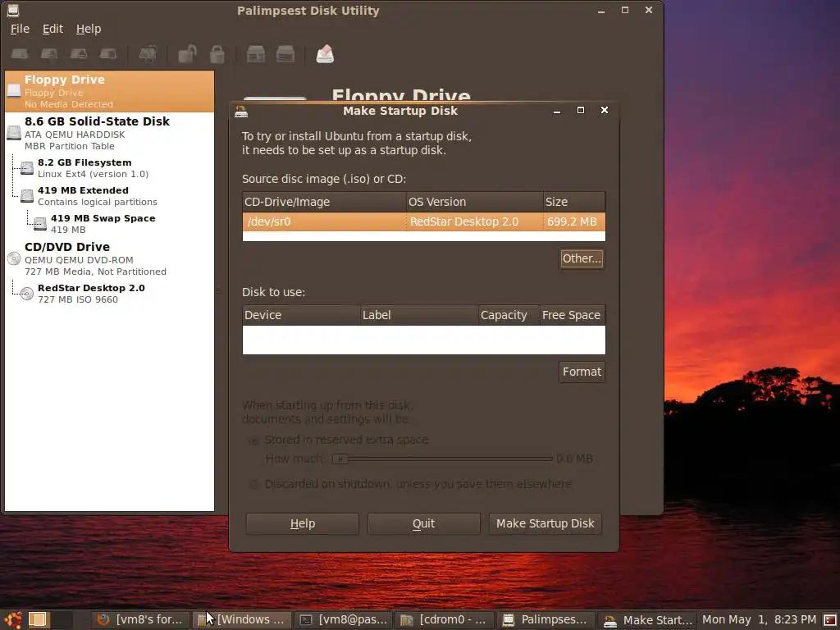Click the Quit button
840x630 pixels.
(424, 523)
